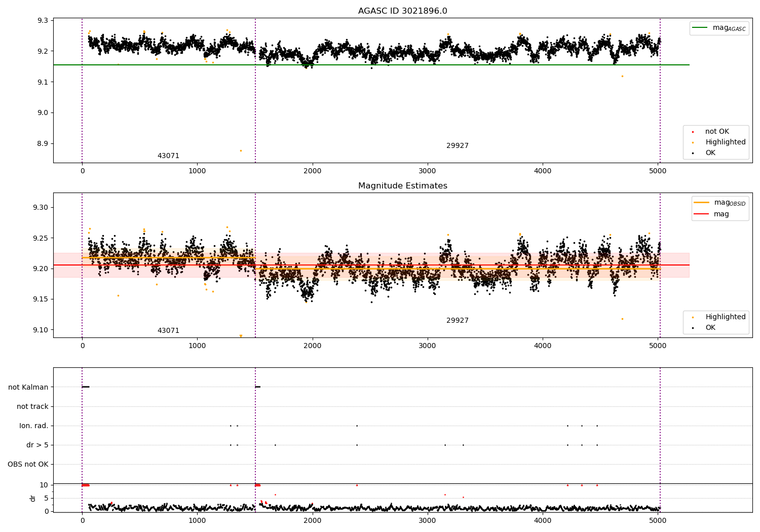Click the 29927 obsid label in top plot
Image resolution: width=760 pixels, height=532 pixels.
coord(457,146)
